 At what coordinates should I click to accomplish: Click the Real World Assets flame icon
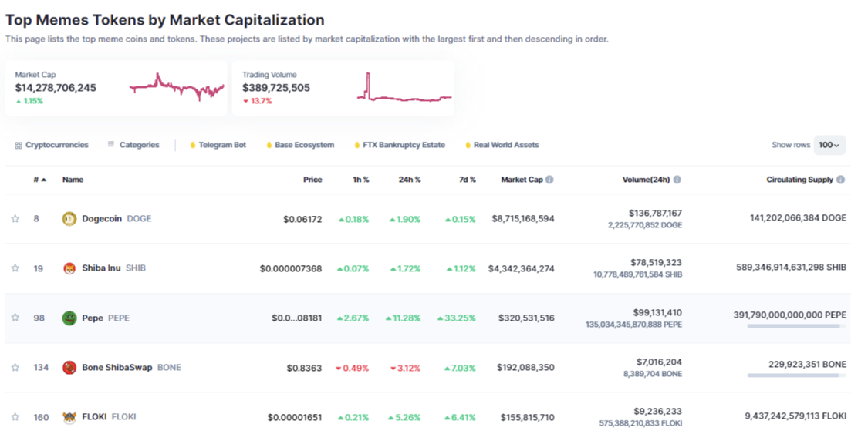pyautogui.click(x=468, y=145)
